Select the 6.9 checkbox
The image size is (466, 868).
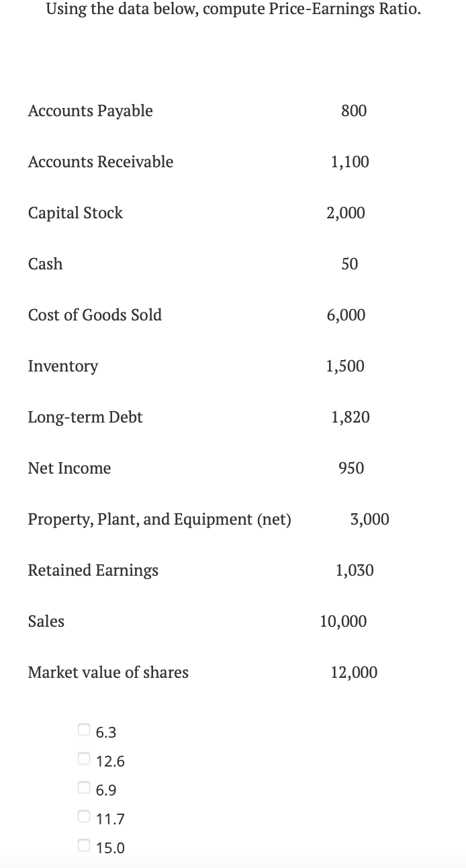(x=83, y=787)
